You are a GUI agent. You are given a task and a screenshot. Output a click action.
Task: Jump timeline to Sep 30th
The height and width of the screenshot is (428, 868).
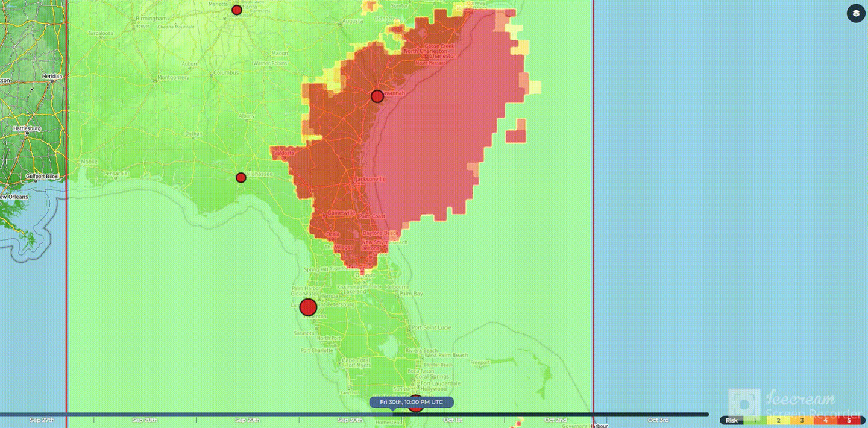[x=350, y=420]
